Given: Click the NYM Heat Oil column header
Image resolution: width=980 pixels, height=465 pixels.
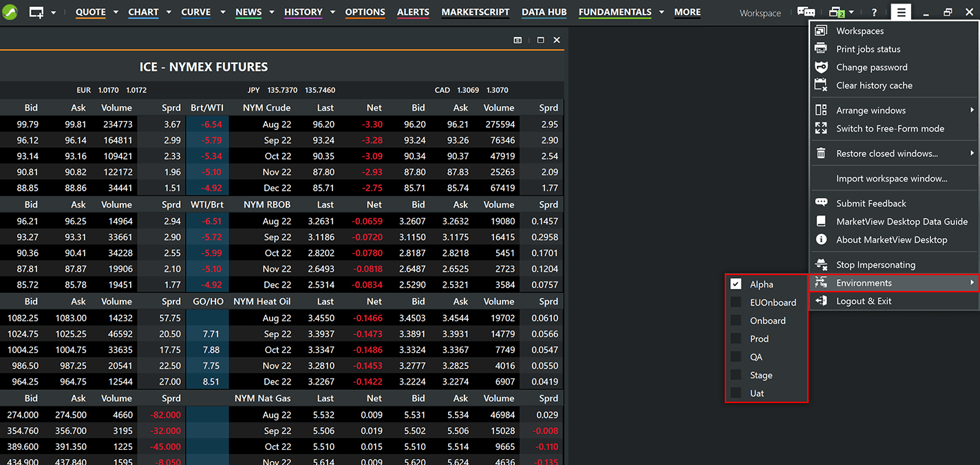Looking at the screenshot, I should pyautogui.click(x=262, y=301).
